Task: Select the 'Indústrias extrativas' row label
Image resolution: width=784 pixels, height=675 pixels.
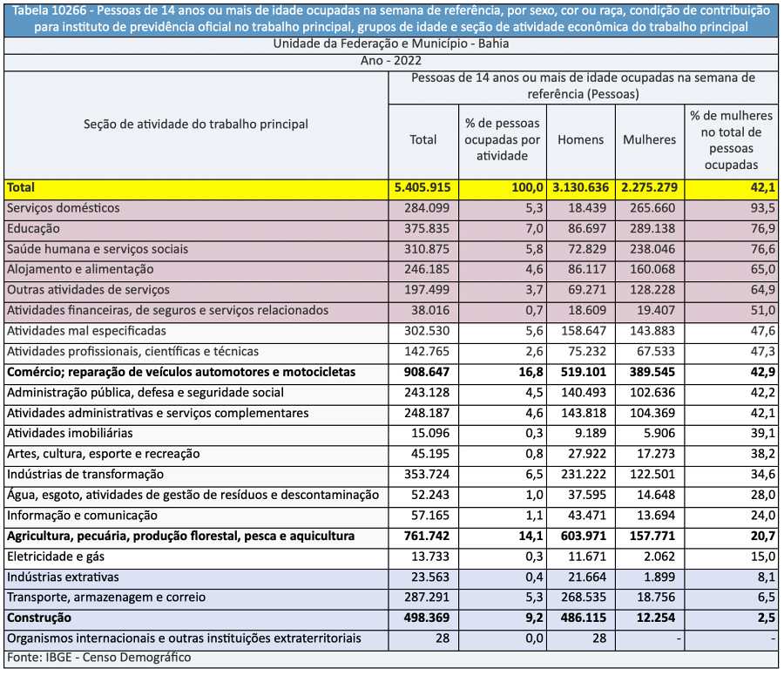Action: tap(63, 577)
